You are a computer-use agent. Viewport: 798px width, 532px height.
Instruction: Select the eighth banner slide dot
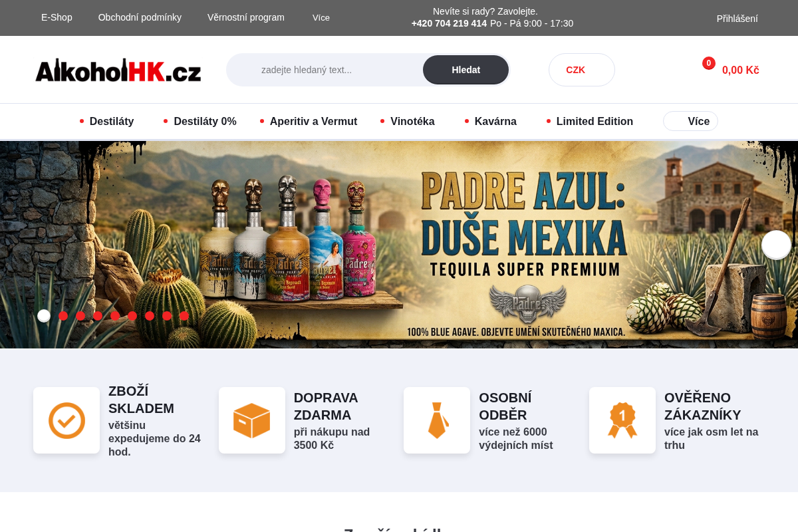167,316
